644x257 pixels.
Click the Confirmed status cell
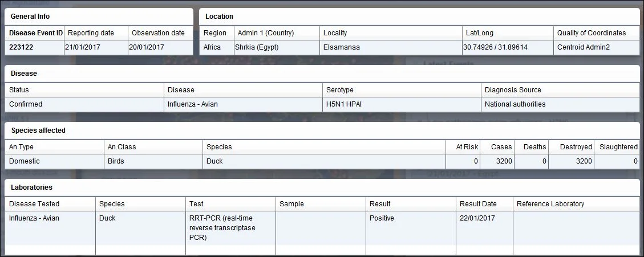point(84,104)
